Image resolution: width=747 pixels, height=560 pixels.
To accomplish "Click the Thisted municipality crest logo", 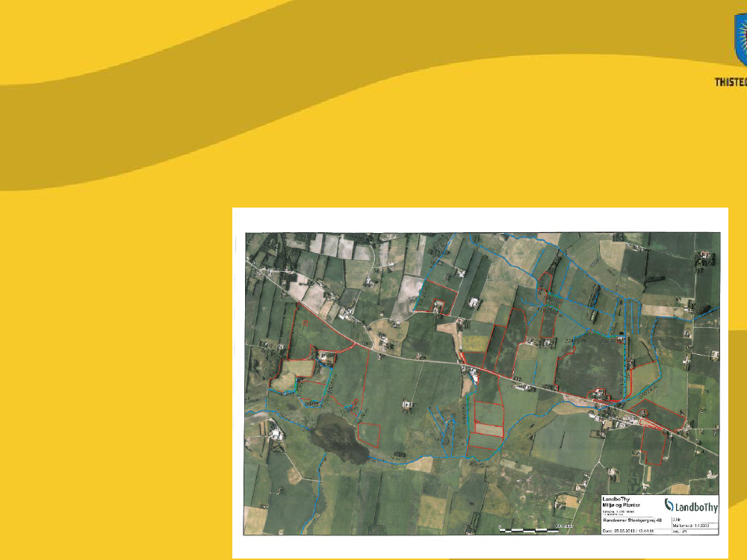I will pos(741,40).
